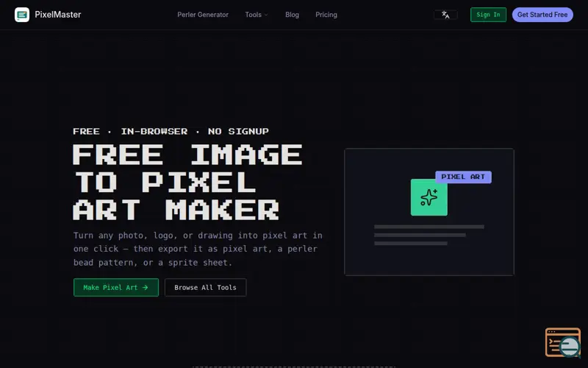The height and width of the screenshot is (368, 588).
Task: Click the pixel art preview card
Action: (429, 212)
